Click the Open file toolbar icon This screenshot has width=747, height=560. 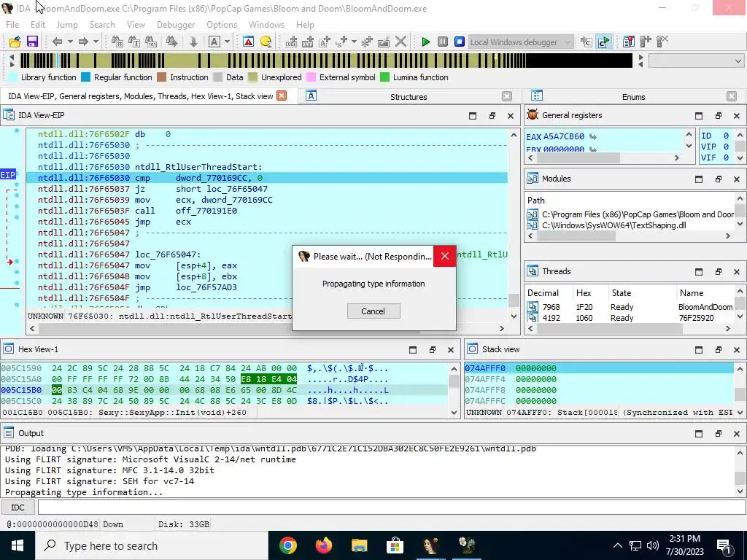coord(15,42)
